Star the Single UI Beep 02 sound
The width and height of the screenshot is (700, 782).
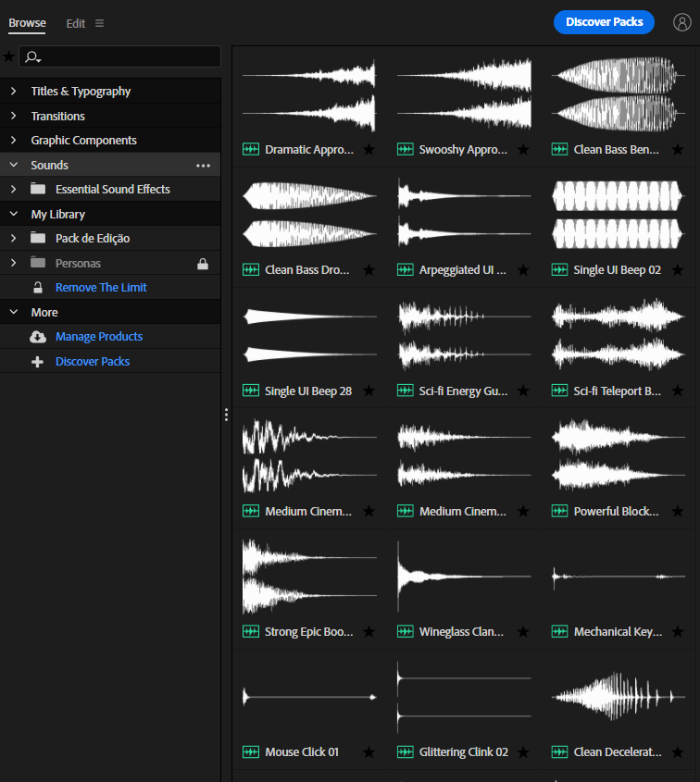tap(678, 270)
